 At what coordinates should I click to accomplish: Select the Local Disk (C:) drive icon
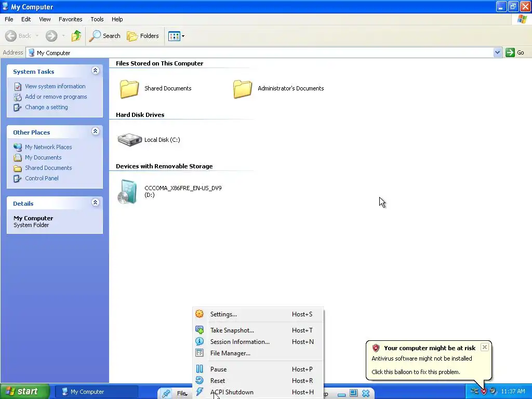pos(129,139)
